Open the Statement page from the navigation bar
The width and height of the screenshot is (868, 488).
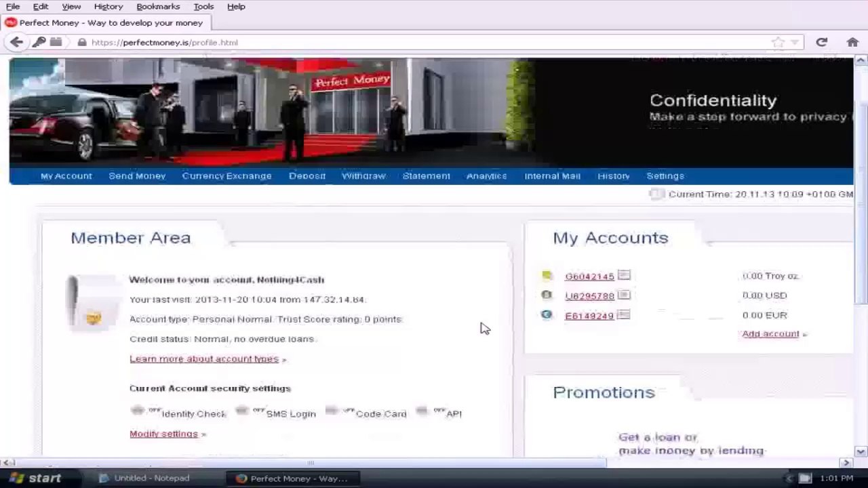pos(426,176)
